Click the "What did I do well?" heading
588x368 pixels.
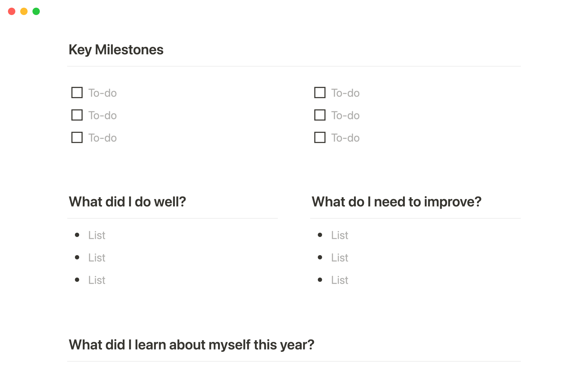(127, 202)
